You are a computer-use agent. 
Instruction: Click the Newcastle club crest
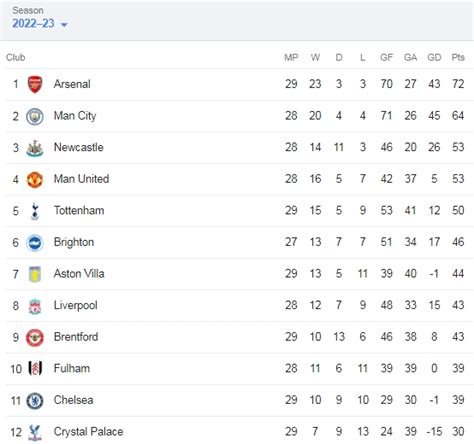pyautogui.click(x=35, y=148)
